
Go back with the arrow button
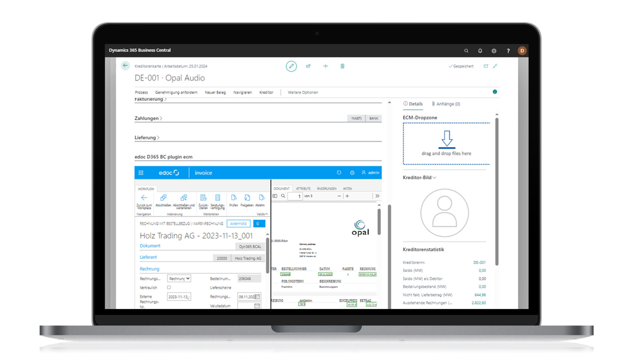[125, 66]
